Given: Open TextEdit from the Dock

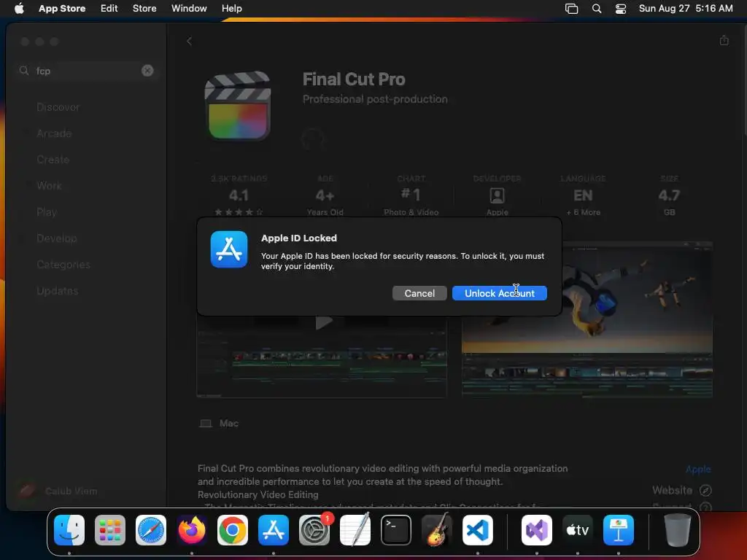Looking at the screenshot, I should (355, 530).
